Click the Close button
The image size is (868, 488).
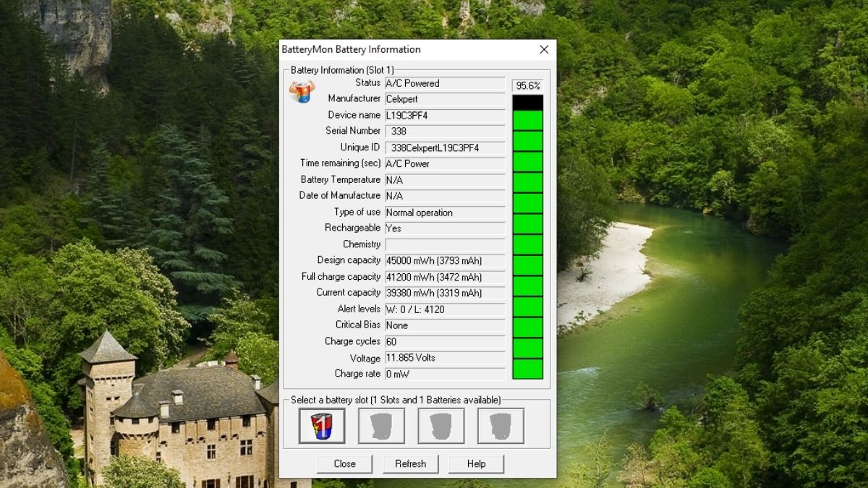344,463
